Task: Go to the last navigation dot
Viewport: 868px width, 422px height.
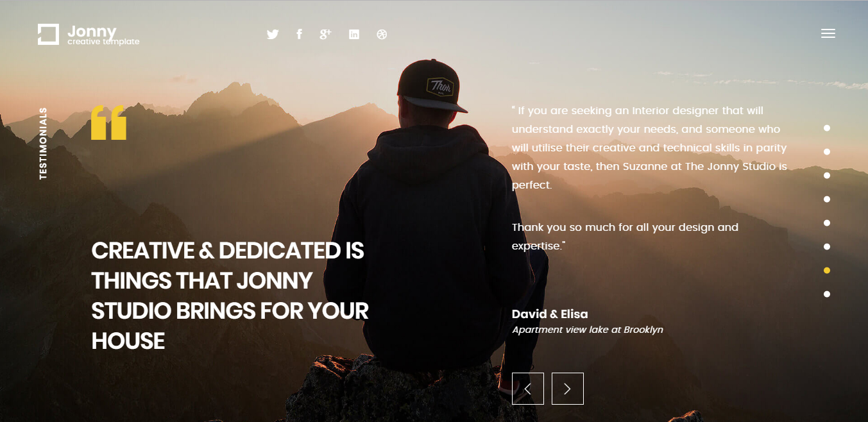Action: tap(827, 294)
